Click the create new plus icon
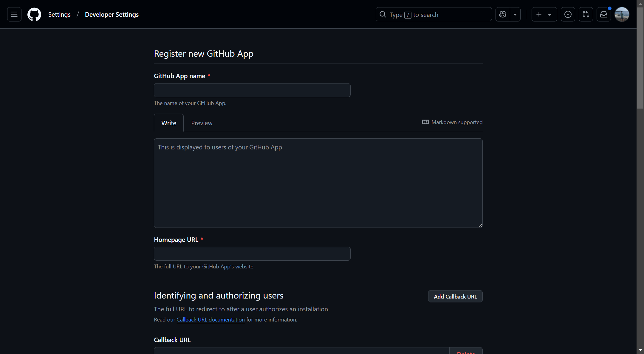The height and width of the screenshot is (354, 644). coord(539,14)
